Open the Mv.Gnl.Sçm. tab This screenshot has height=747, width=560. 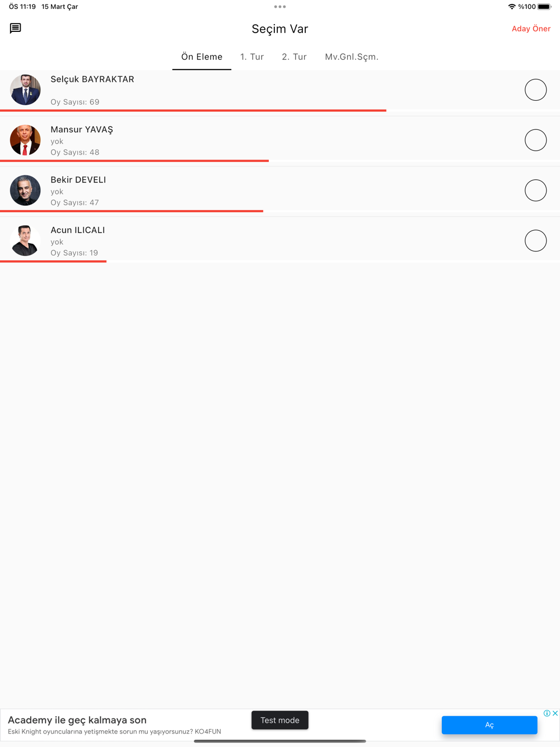click(352, 57)
